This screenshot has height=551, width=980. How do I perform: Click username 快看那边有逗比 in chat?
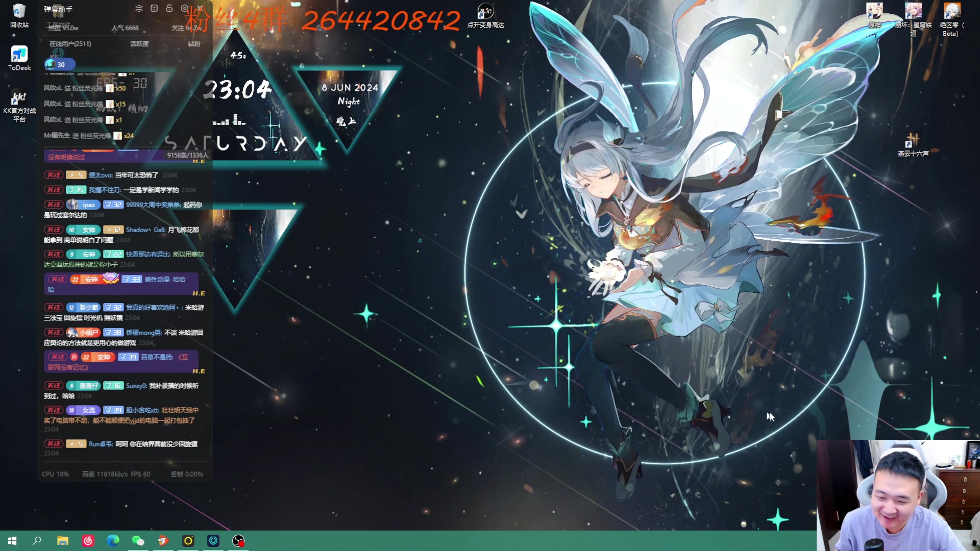148,254
